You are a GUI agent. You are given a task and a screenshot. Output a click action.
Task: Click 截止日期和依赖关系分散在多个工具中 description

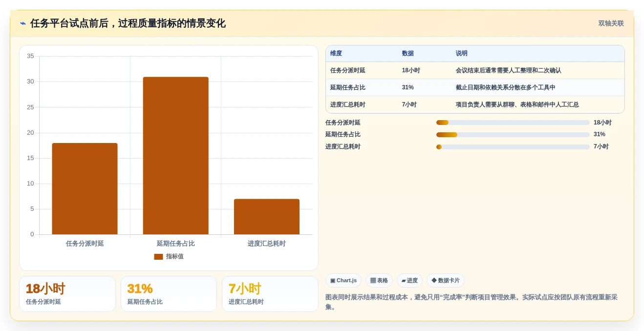click(x=505, y=88)
